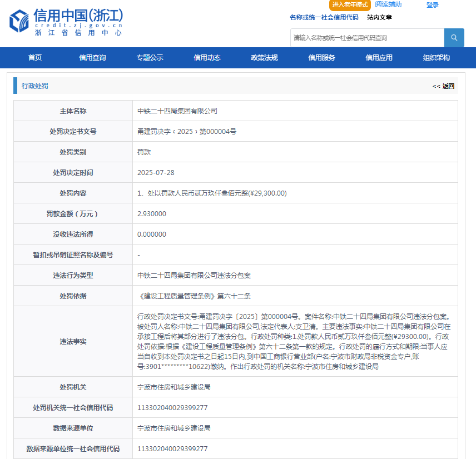Click the 罚款 penalty type value
The height and width of the screenshot is (459, 476).
(144, 152)
